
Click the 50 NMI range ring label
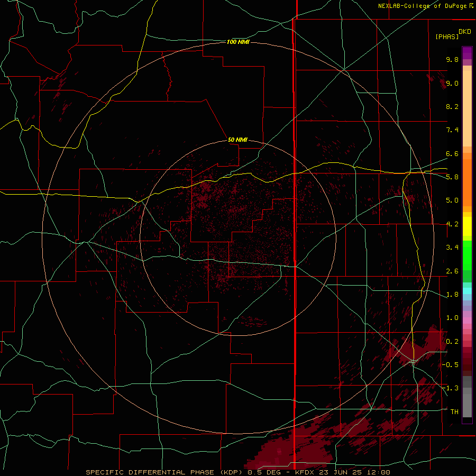pos(237,140)
